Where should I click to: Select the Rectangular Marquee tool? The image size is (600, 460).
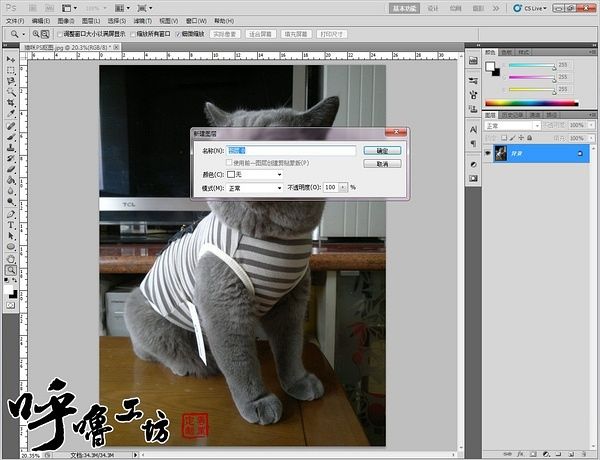tap(11, 71)
